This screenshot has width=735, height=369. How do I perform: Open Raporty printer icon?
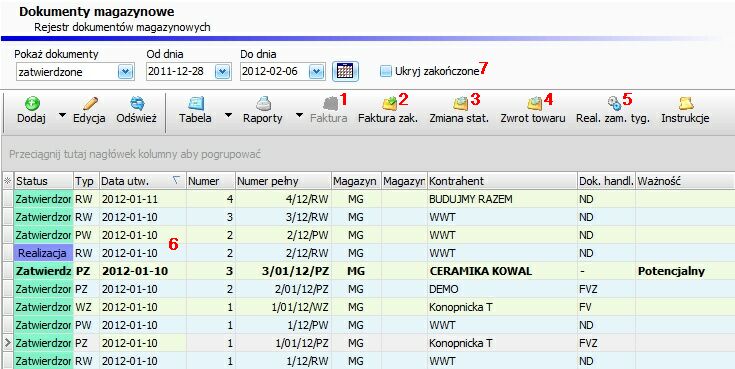coord(263,103)
